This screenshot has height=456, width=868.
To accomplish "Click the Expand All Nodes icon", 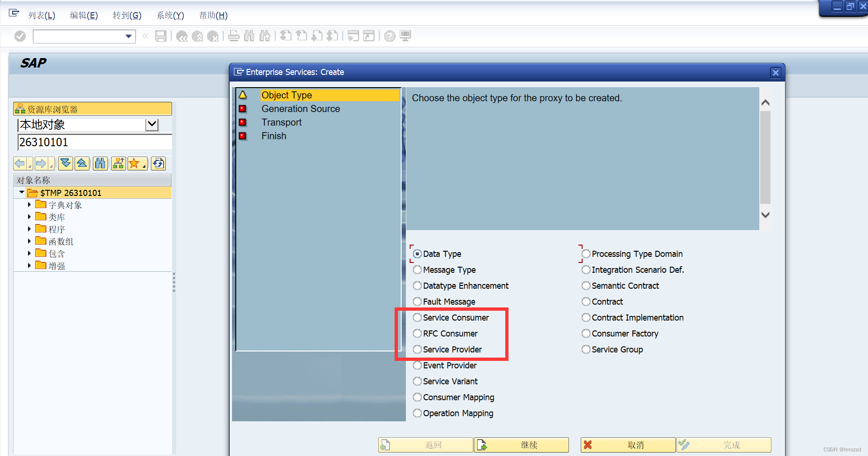I will click(66, 164).
